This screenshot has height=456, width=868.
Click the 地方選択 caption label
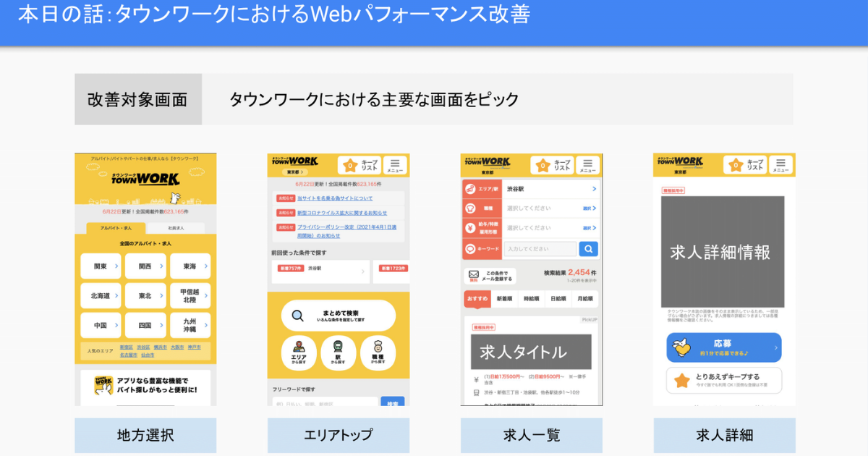(145, 436)
